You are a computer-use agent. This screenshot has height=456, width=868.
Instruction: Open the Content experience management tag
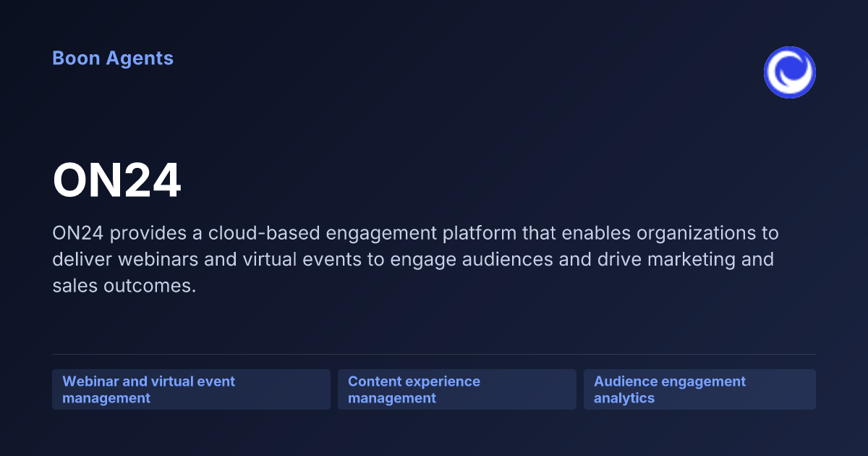[x=457, y=389]
